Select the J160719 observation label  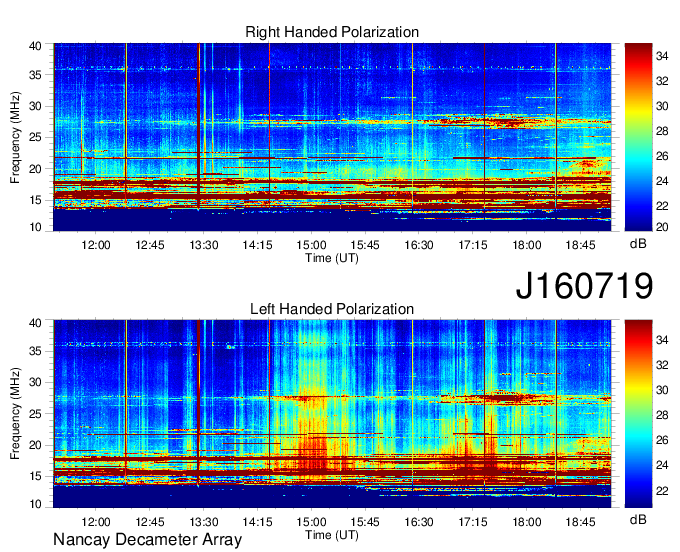(584, 286)
